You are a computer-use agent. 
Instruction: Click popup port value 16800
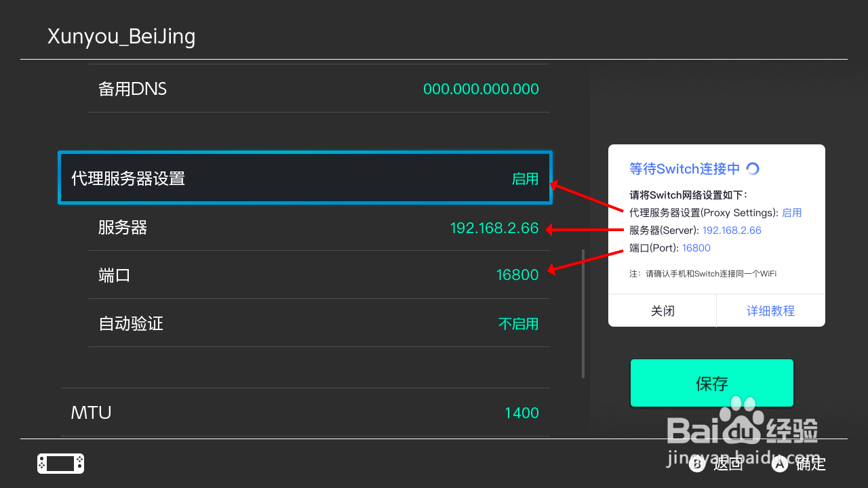coord(696,248)
